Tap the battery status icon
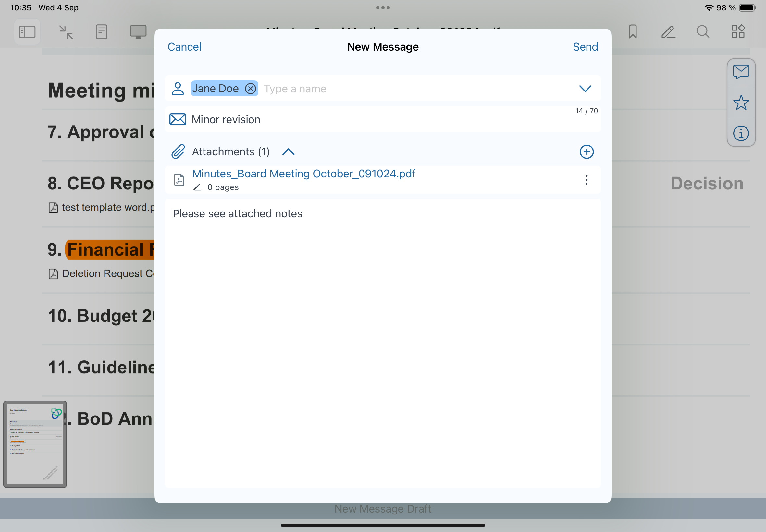The width and height of the screenshot is (766, 532). click(x=747, y=8)
